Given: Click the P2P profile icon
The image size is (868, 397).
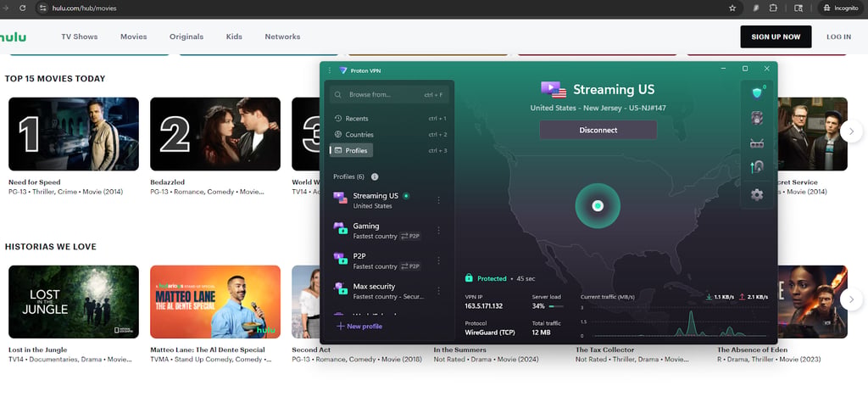Looking at the screenshot, I should tap(340, 259).
